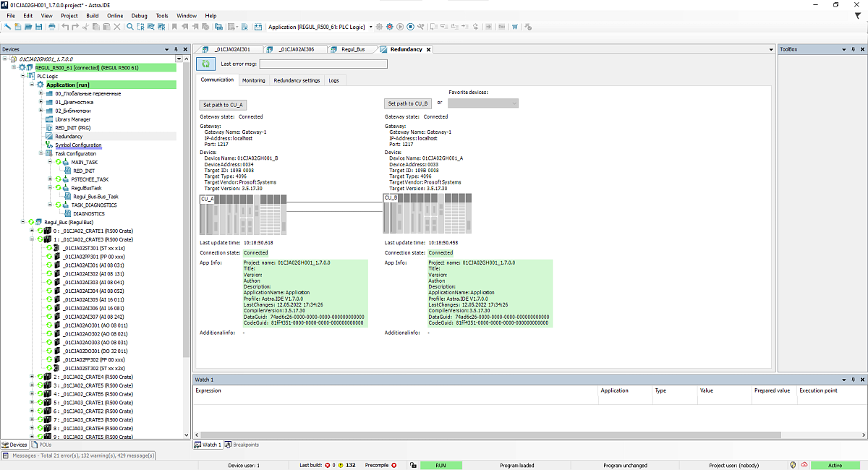868x470 pixels.
Task: Click the Print toolbar icon
Action: [51, 27]
